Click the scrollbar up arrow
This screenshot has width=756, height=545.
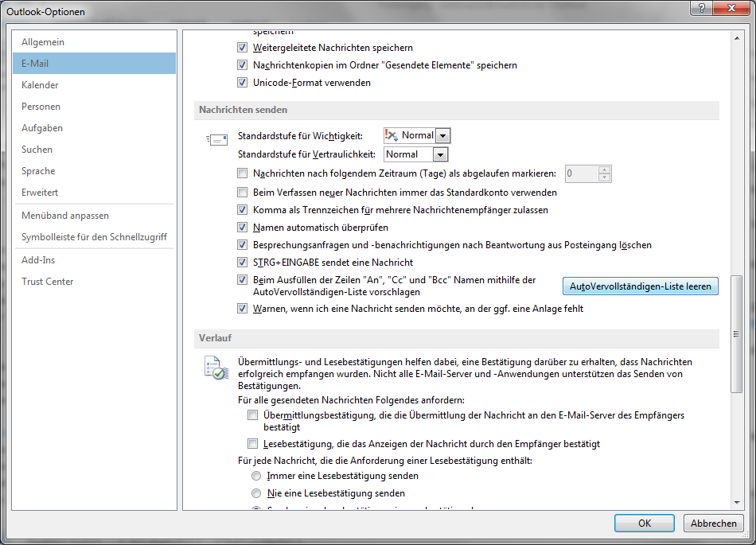tap(737, 37)
